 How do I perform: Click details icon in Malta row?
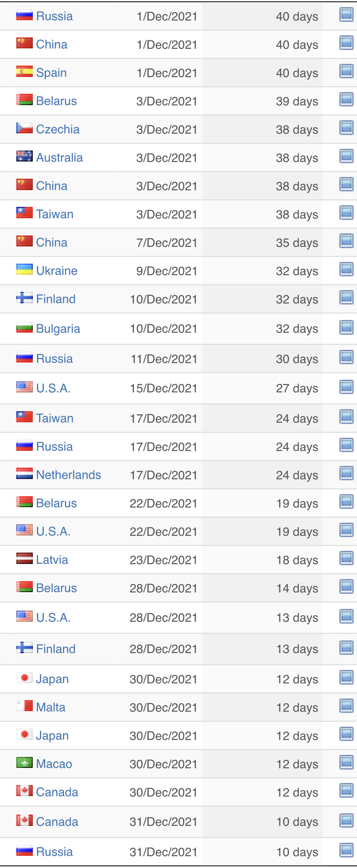pos(346,706)
